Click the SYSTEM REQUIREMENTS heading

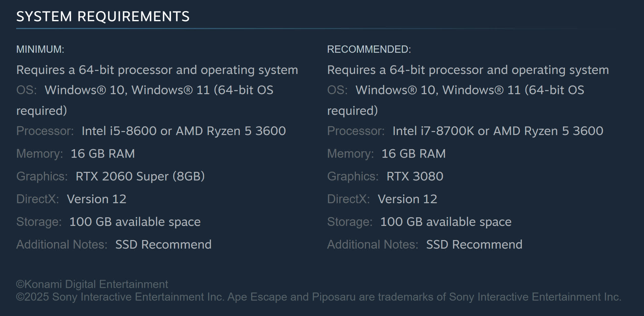[x=103, y=17]
